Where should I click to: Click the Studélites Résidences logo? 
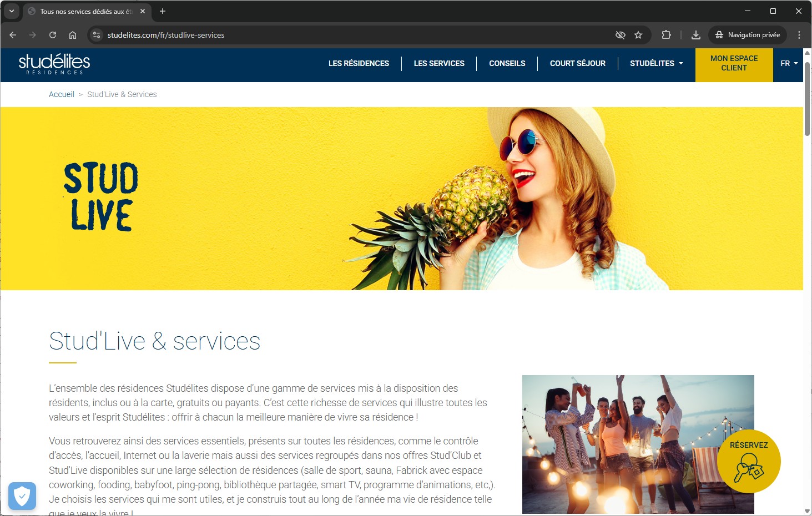click(54, 64)
